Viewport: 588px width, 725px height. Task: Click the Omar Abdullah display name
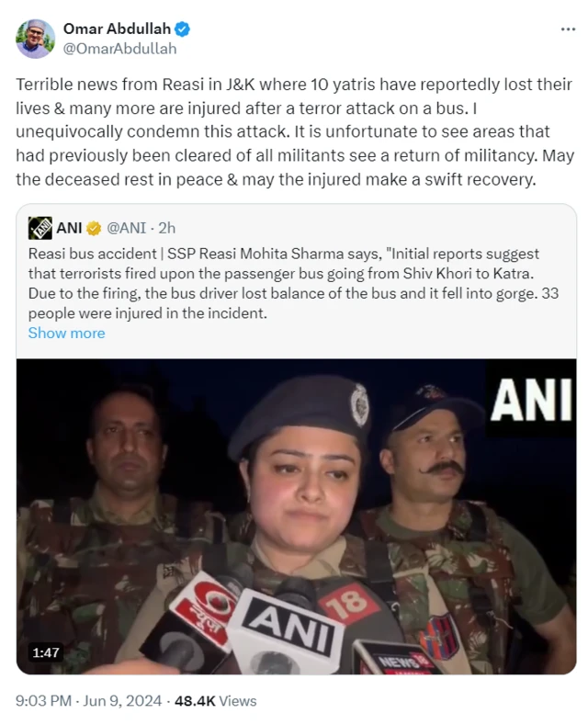117,28
